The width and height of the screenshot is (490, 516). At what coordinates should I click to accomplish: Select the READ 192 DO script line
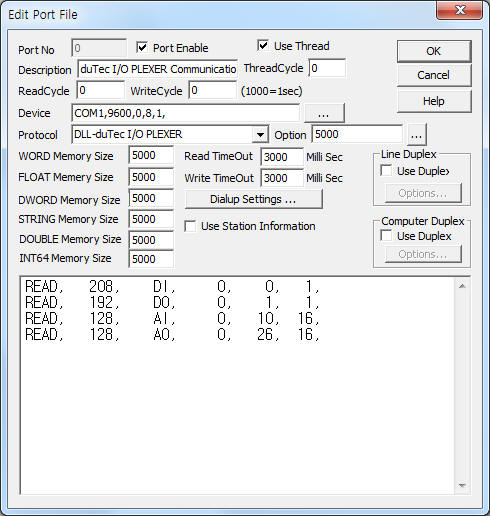(x=172, y=302)
